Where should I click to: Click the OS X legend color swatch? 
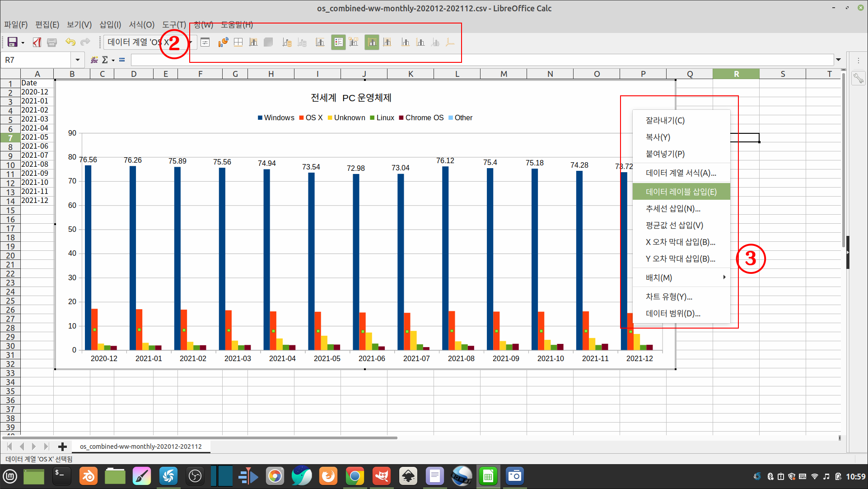[x=301, y=118]
